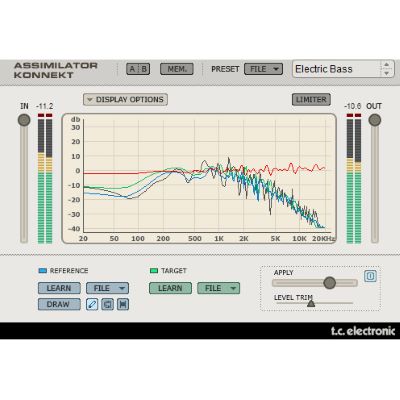This screenshot has height=400, width=400.
Task: Toggle the Apply bypass power icon
Action: [370, 276]
